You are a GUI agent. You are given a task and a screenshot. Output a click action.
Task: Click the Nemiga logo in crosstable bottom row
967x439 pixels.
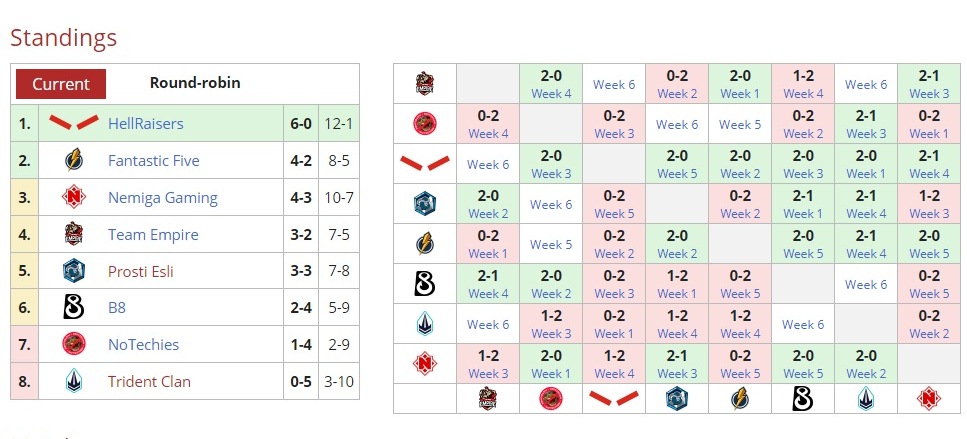(x=928, y=399)
